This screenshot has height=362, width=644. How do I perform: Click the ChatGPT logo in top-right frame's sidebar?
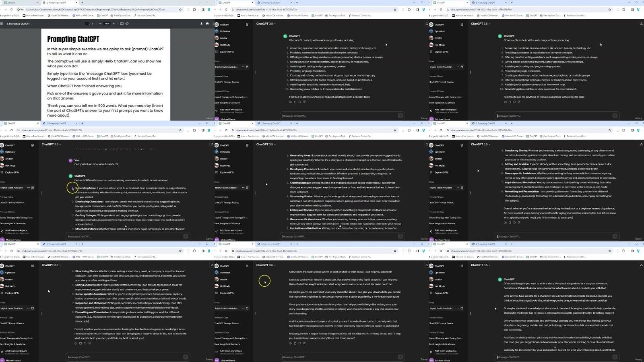tap(431, 25)
